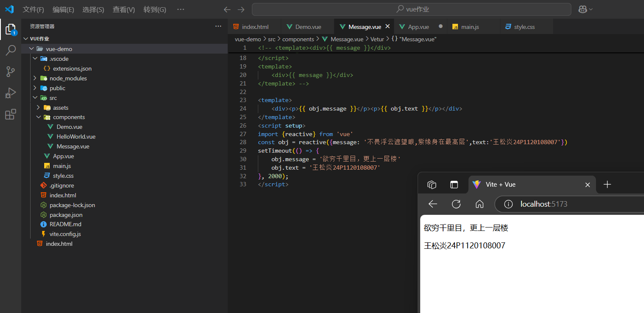The width and height of the screenshot is (644, 313).
Task: Open the browser's tab actions menu icon
Action: (432, 185)
